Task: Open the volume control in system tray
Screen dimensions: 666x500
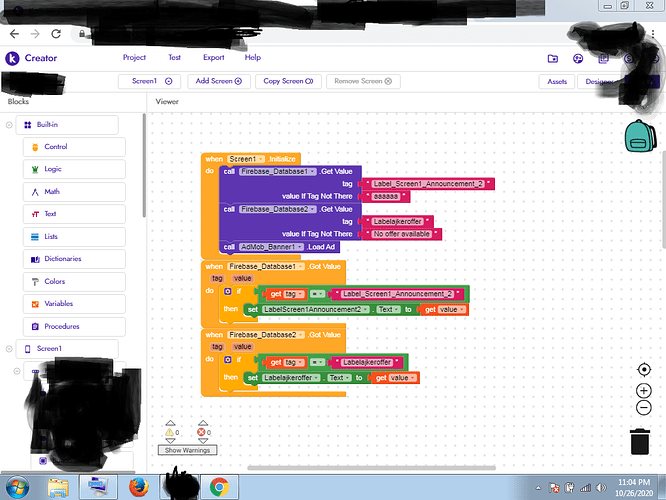Action: click(x=601, y=488)
